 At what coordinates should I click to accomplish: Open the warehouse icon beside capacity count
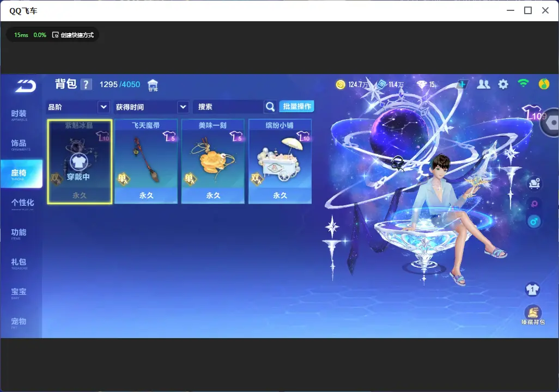(x=153, y=85)
